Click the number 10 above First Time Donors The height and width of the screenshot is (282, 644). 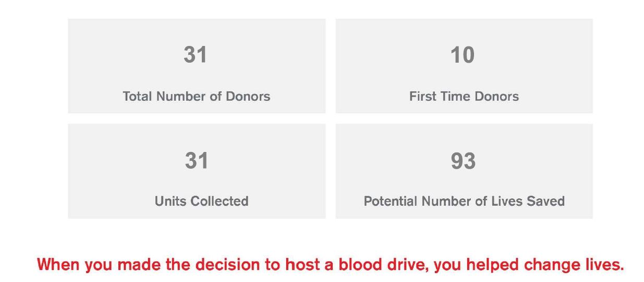(x=463, y=55)
